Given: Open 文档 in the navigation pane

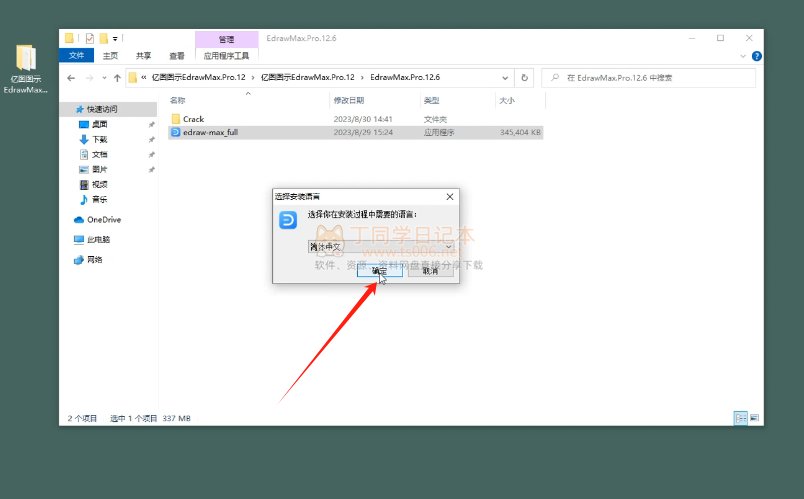Looking at the screenshot, I should (x=99, y=154).
